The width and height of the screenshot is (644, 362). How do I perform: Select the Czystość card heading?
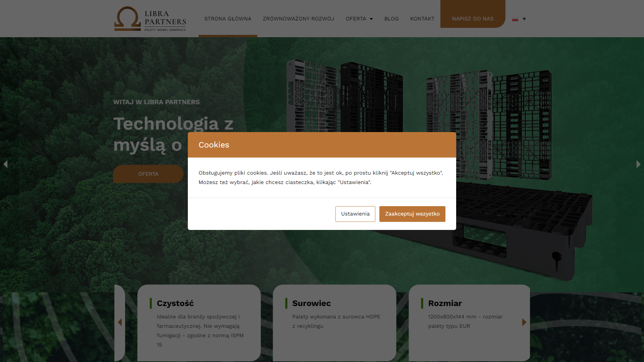pos(175,303)
